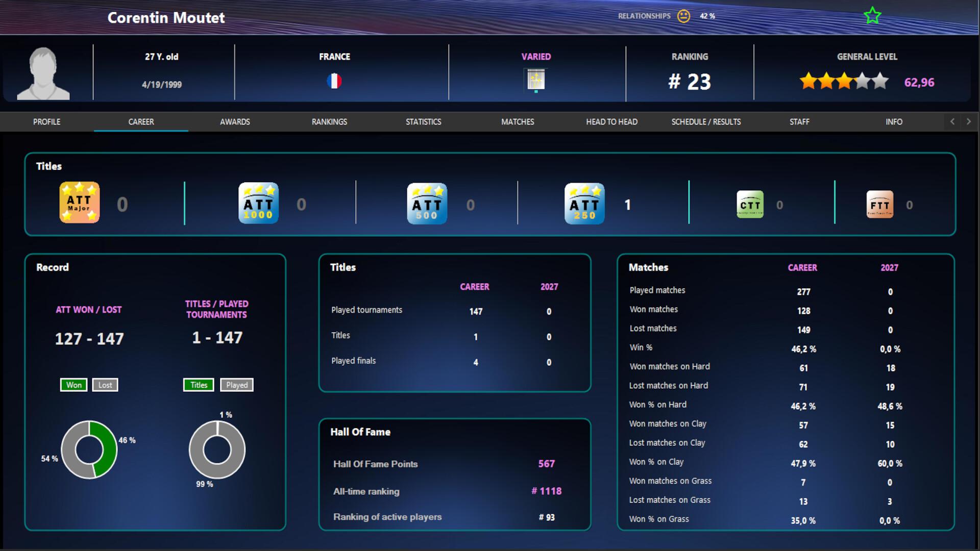Select the ATT 1000 titles icon
Screen dimensions: 980x551
coord(258,203)
